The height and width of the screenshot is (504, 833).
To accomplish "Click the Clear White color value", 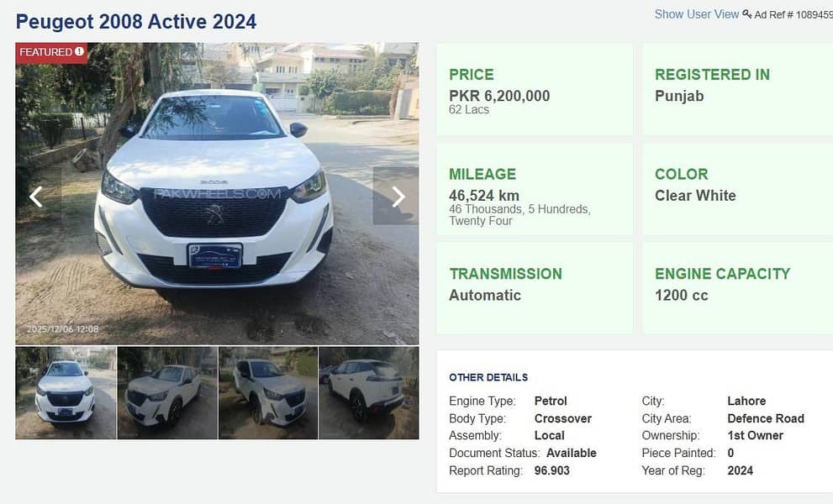I will tap(695, 195).
